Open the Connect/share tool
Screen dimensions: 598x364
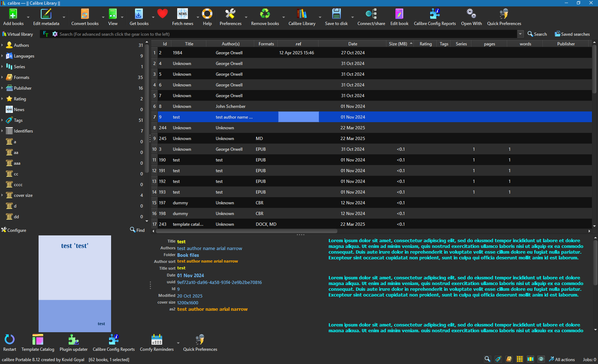click(x=371, y=14)
